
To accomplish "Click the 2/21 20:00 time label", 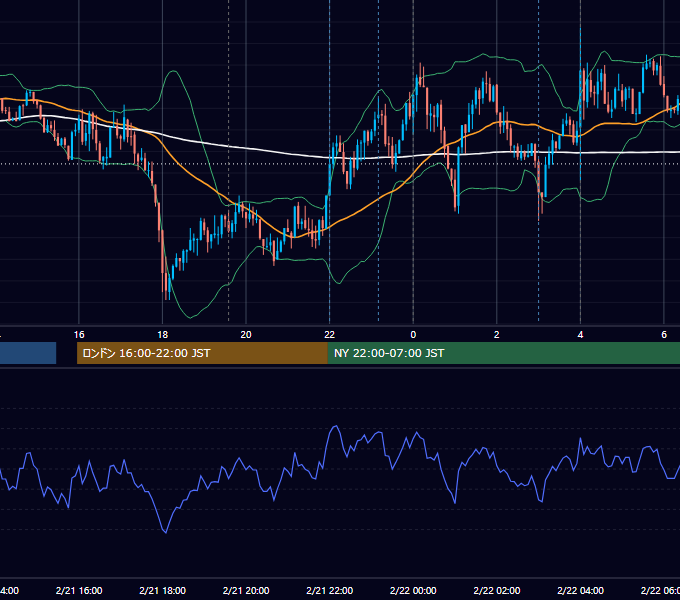I will [x=246, y=590].
